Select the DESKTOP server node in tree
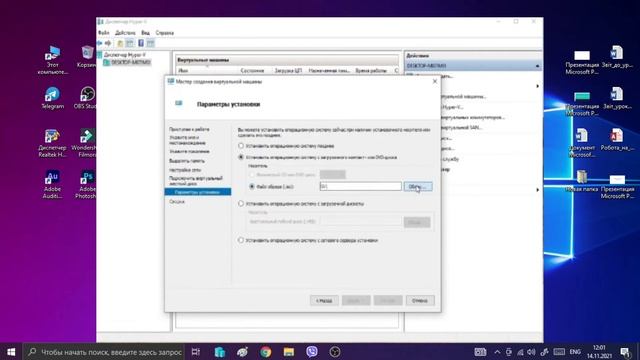640x360 pixels. click(131, 62)
